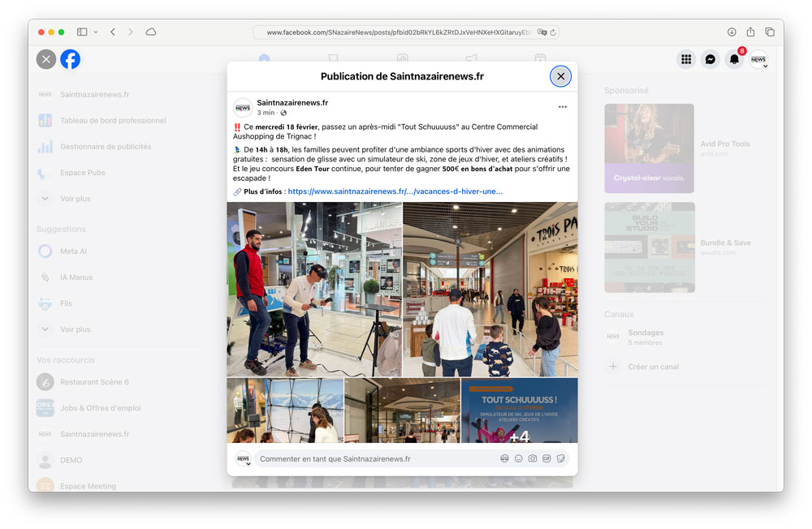Go back with Safari's back arrow
Viewport: 812px width, 529px height.
point(113,32)
